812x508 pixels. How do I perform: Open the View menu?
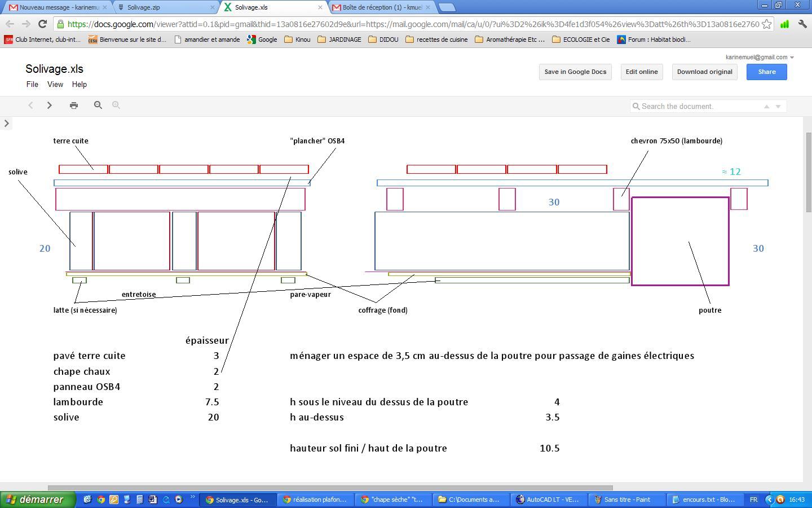[x=55, y=84]
